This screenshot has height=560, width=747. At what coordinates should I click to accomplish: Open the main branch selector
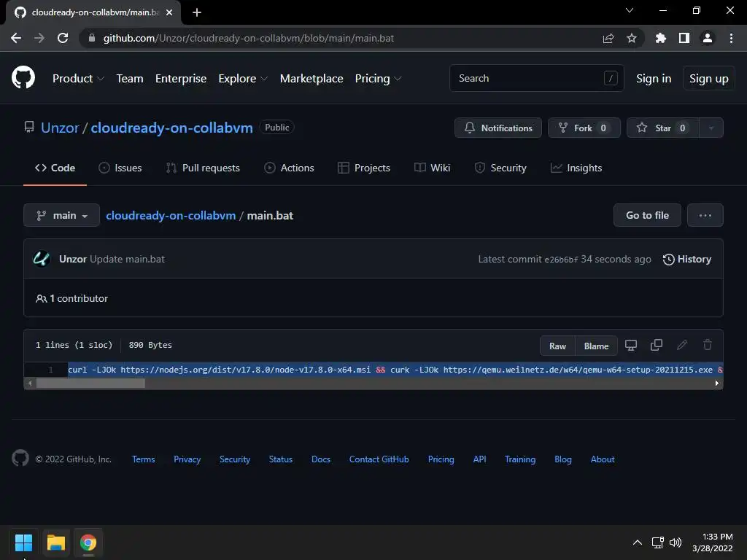[x=61, y=215]
